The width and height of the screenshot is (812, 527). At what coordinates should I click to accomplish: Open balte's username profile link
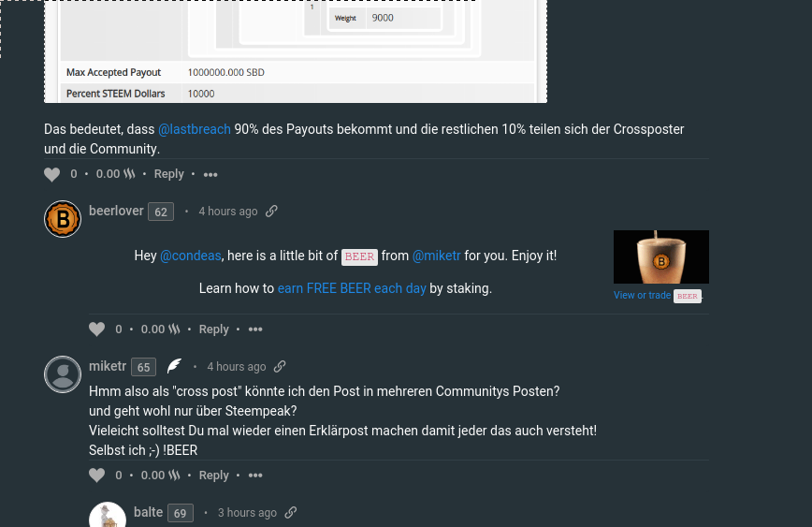pyautogui.click(x=148, y=512)
